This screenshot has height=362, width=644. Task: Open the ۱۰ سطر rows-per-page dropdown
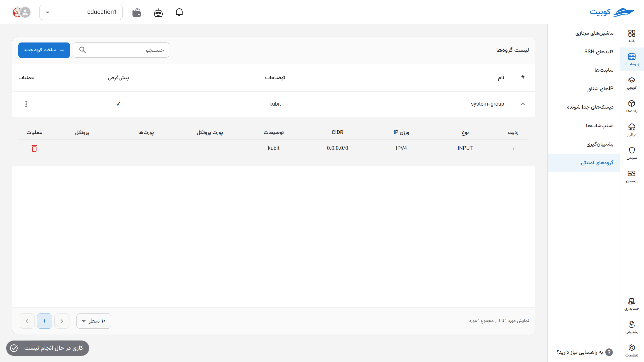tap(94, 321)
